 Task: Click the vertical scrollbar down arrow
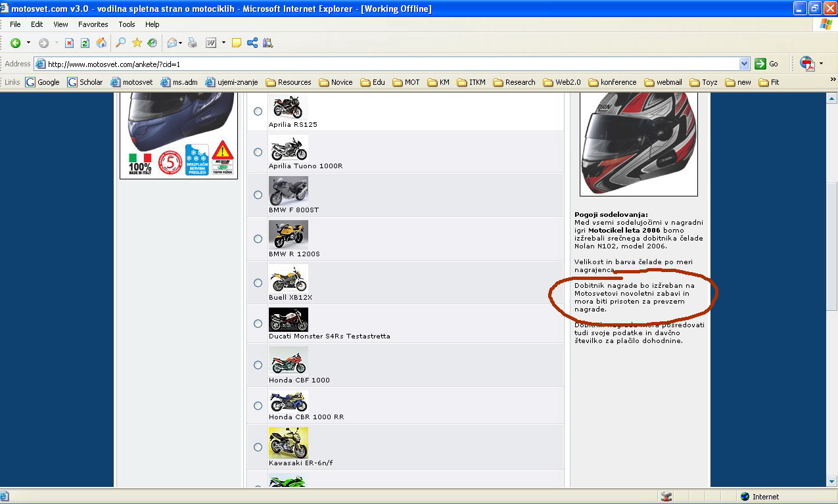[x=831, y=482]
